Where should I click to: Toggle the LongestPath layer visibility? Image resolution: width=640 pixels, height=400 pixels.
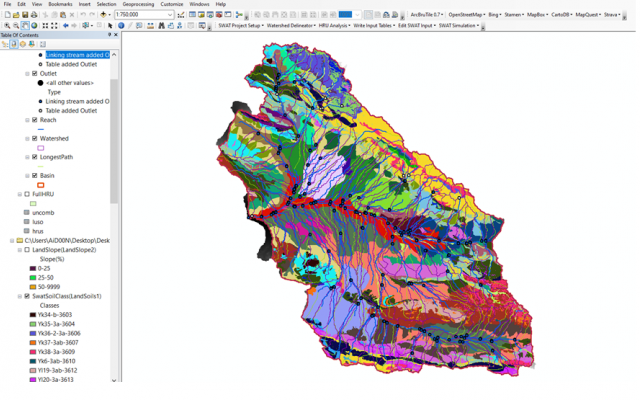35,157
